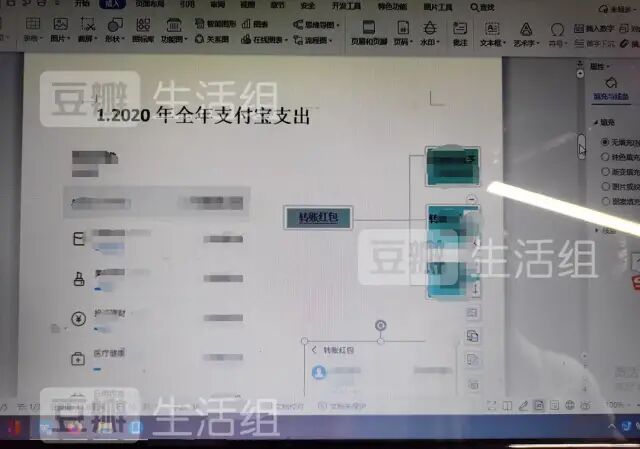Viewport: 640px width, 449px height.
Task: Click the pen edit icon in status bar
Action: (x=523, y=405)
